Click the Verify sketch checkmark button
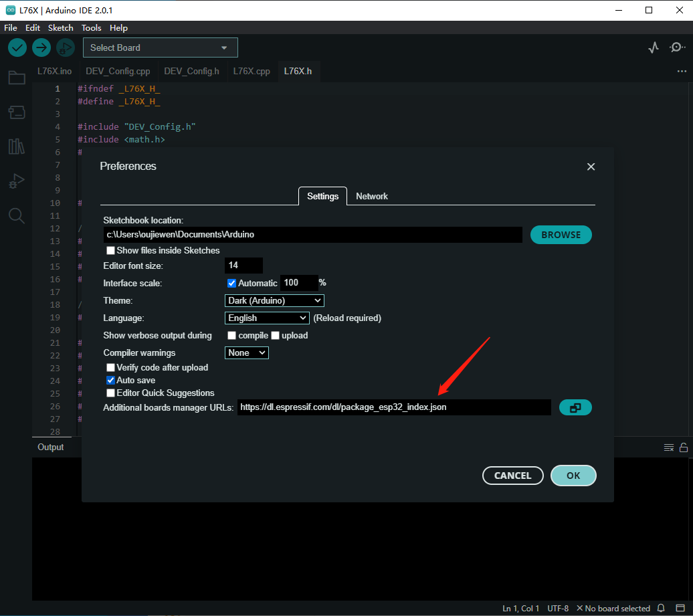The height and width of the screenshot is (616, 693). point(17,47)
